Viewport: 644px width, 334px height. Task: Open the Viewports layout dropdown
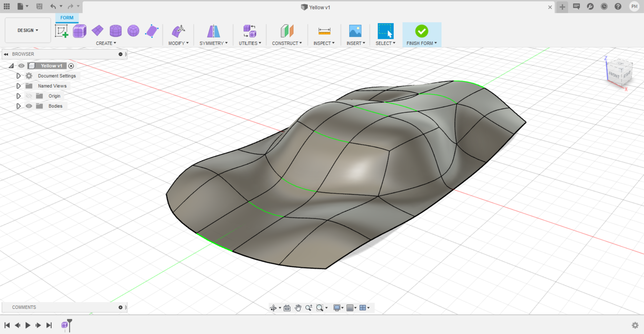[x=364, y=308]
